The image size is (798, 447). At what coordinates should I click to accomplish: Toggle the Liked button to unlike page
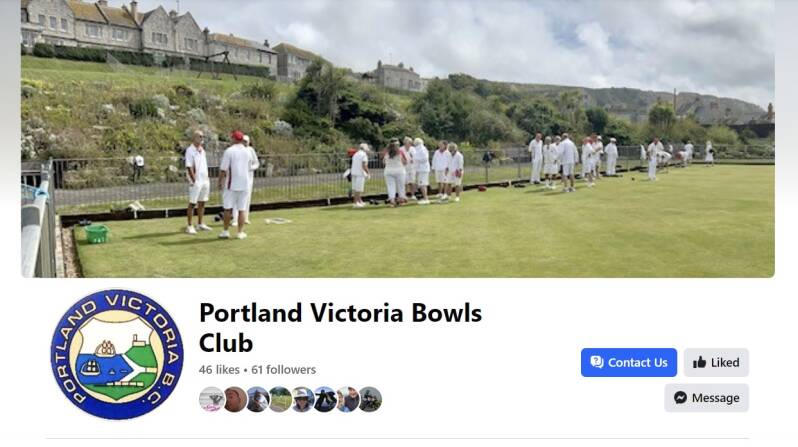tap(716, 362)
